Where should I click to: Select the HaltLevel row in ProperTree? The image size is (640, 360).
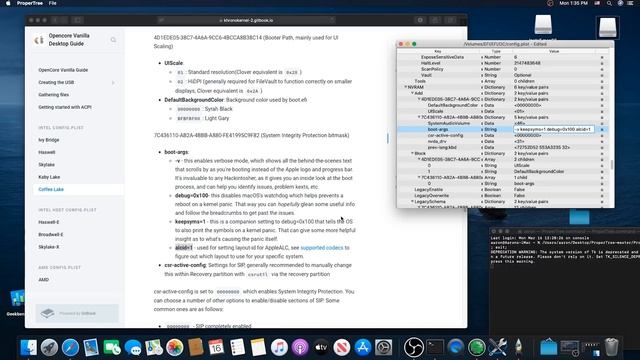[x=502, y=63]
